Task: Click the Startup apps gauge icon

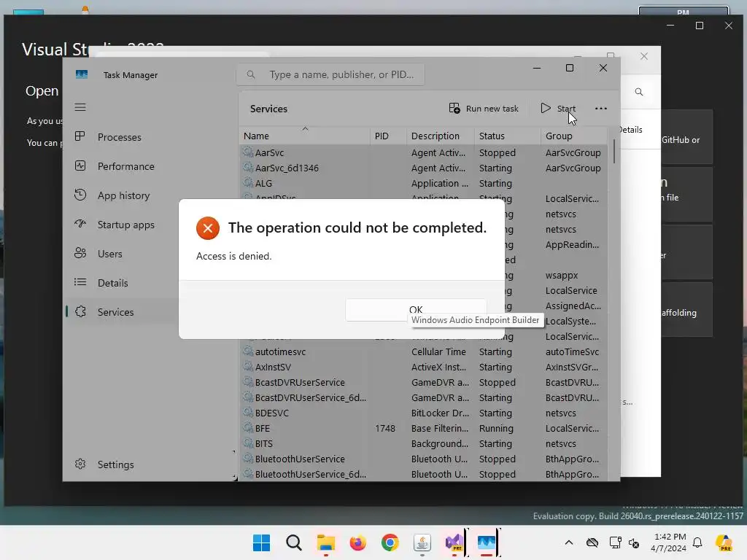Action: (80, 224)
